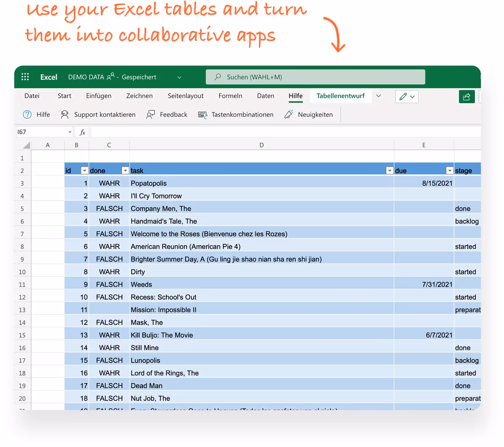Click the green Share icon
504x447 pixels.
[467, 97]
